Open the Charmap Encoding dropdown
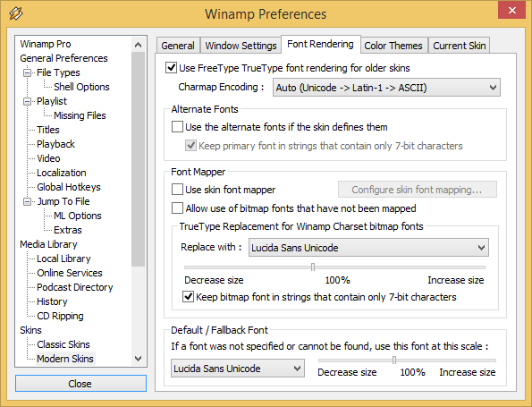 (x=386, y=88)
